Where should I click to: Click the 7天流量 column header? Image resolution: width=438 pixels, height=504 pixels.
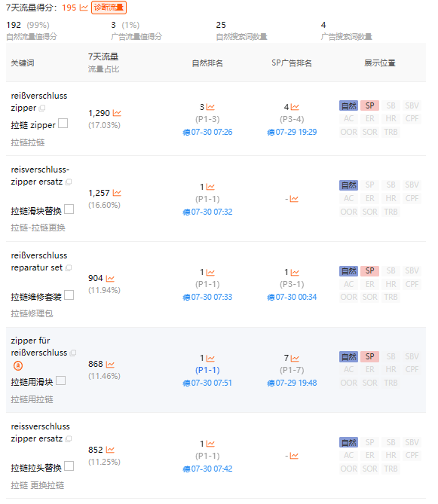(103, 57)
